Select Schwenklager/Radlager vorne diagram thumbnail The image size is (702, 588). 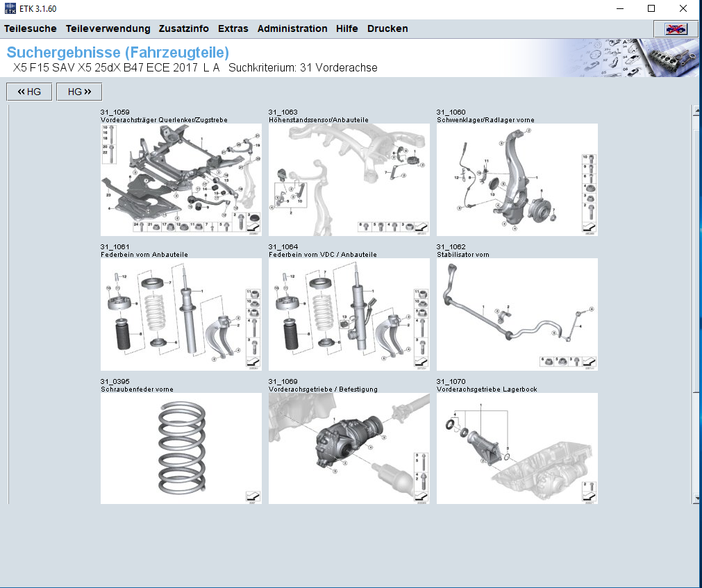tap(517, 179)
